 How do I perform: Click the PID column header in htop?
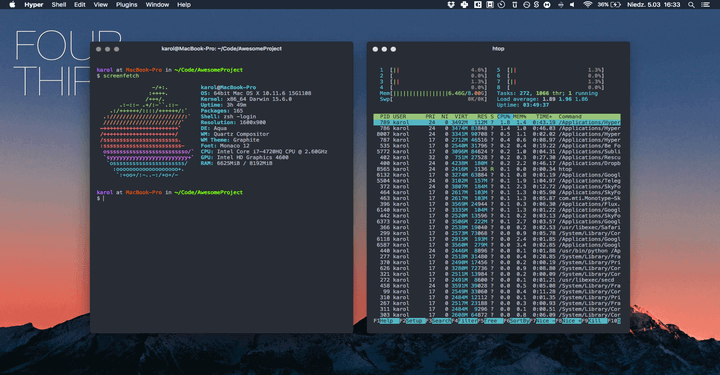(385, 117)
